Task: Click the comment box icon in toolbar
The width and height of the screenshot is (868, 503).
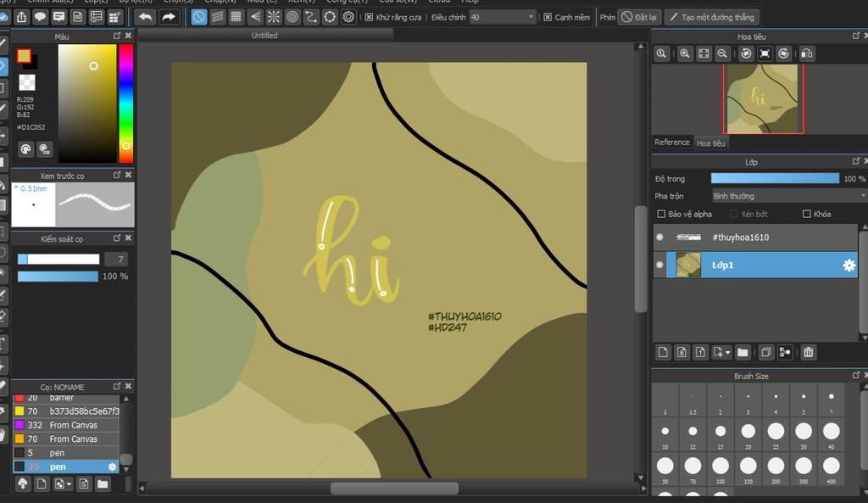Action: 58,17
